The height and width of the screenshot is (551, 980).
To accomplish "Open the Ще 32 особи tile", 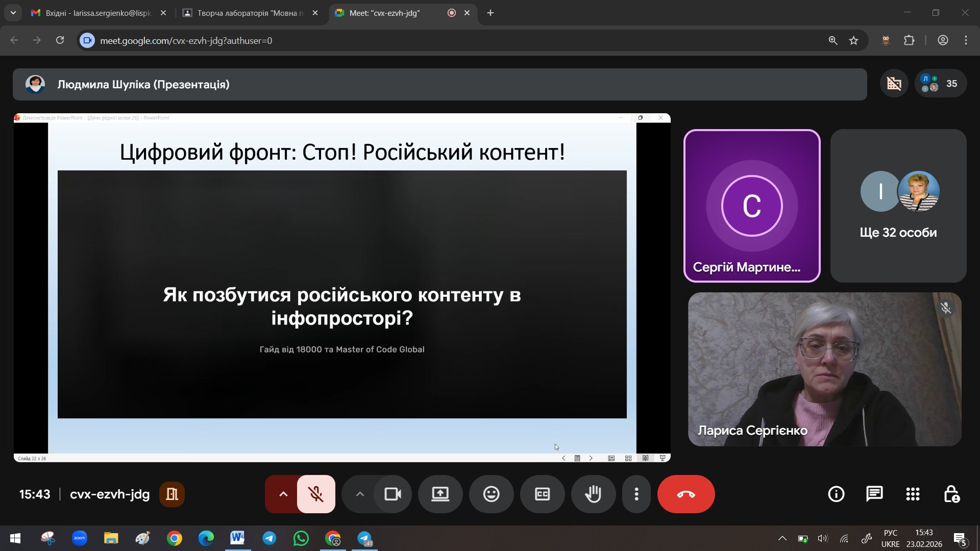I will (x=898, y=206).
